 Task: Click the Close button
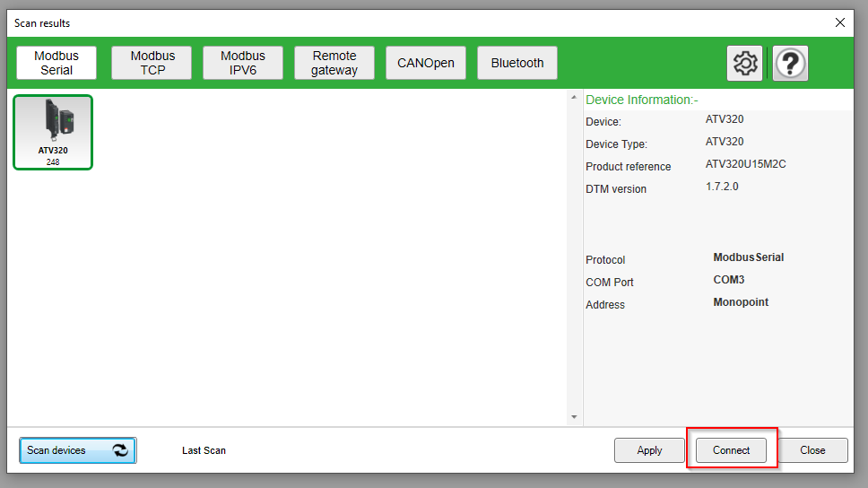coord(812,450)
